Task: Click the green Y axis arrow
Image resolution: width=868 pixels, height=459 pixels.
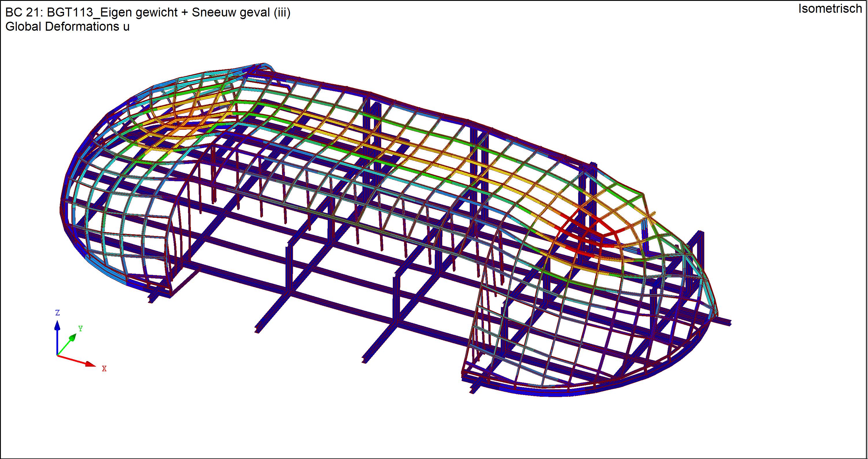Action: point(72,338)
